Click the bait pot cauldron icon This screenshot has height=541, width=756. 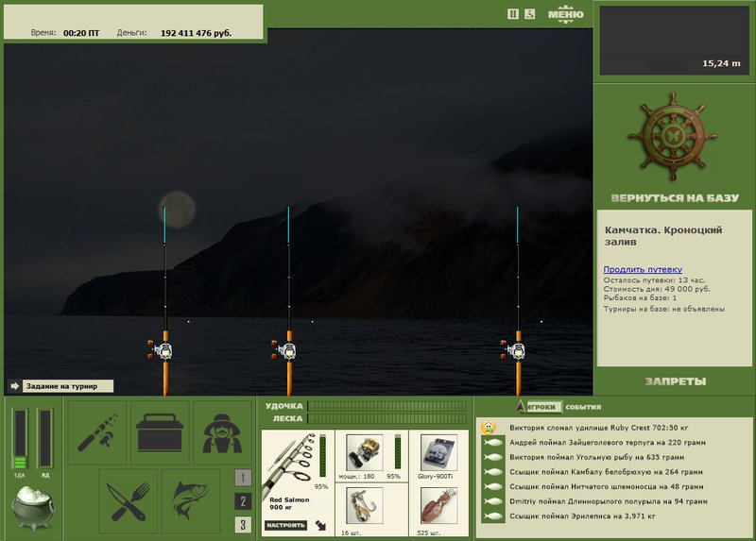(x=33, y=508)
